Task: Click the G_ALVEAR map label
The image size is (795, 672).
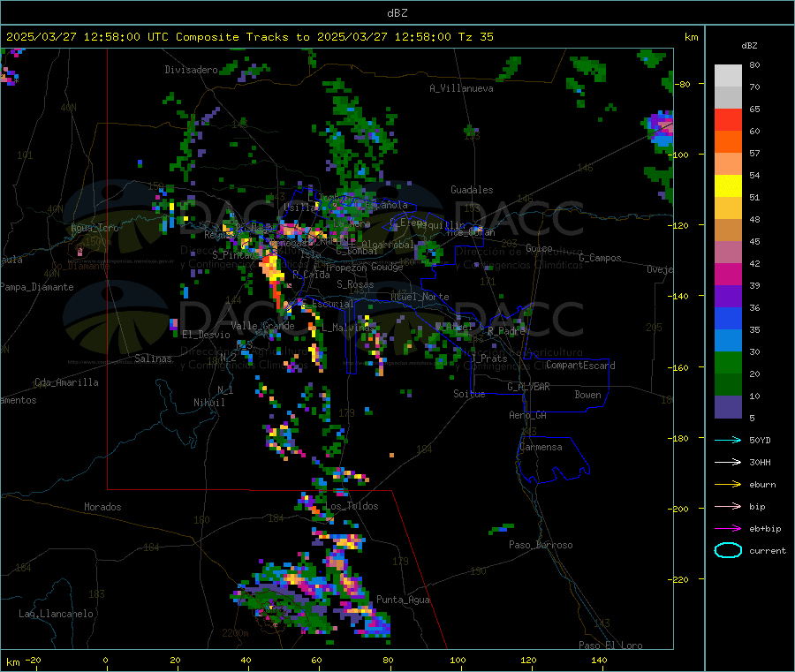Action: [528, 387]
